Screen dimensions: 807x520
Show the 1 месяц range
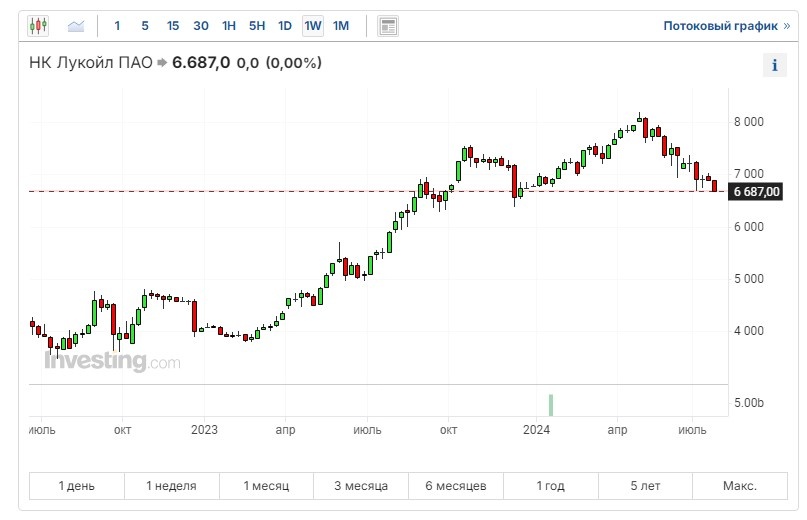pyautogui.click(x=266, y=486)
